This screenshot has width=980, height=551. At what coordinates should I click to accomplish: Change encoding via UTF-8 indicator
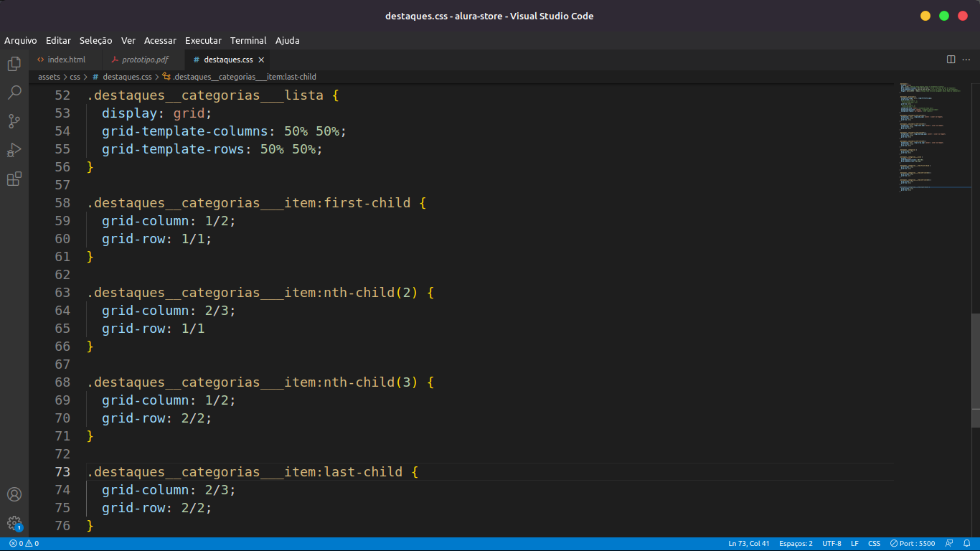click(x=831, y=544)
